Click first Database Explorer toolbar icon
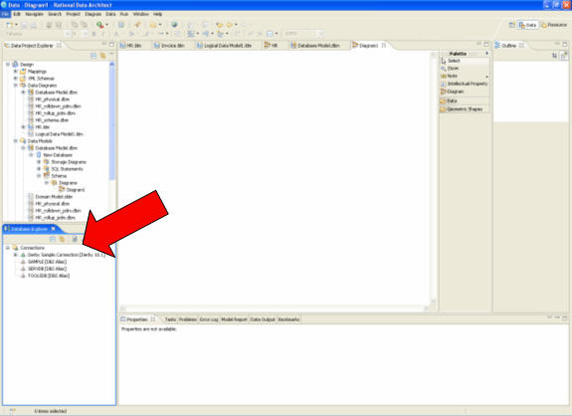This screenshot has height=416, width=572. [53, 239]
